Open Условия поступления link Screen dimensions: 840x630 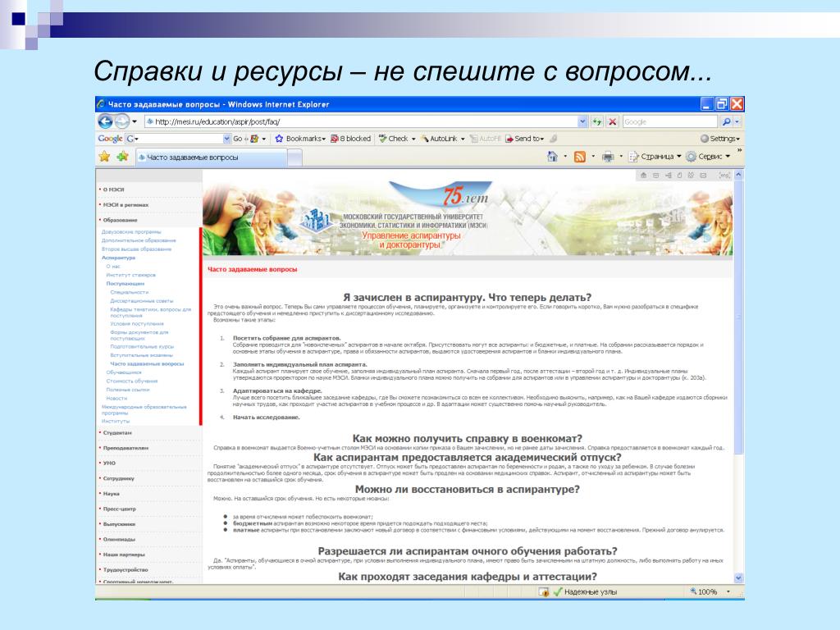tap(137, 323)
